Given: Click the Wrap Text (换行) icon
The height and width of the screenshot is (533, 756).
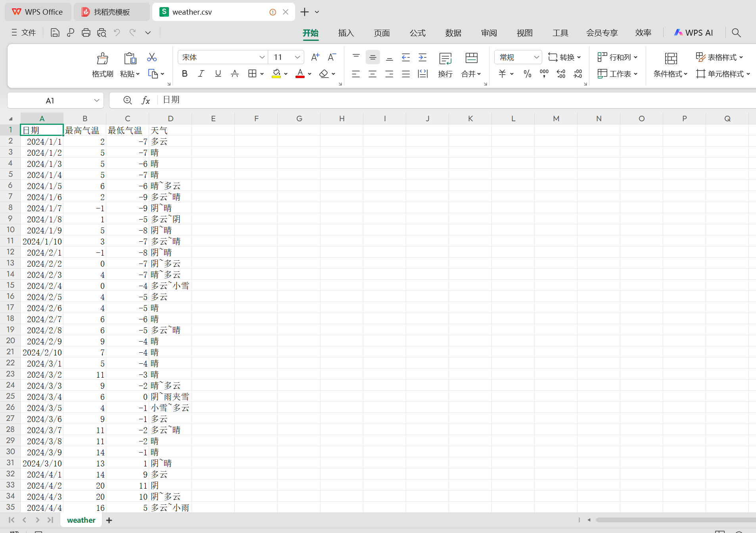Looking at the screenshot, I should [445, 58].
